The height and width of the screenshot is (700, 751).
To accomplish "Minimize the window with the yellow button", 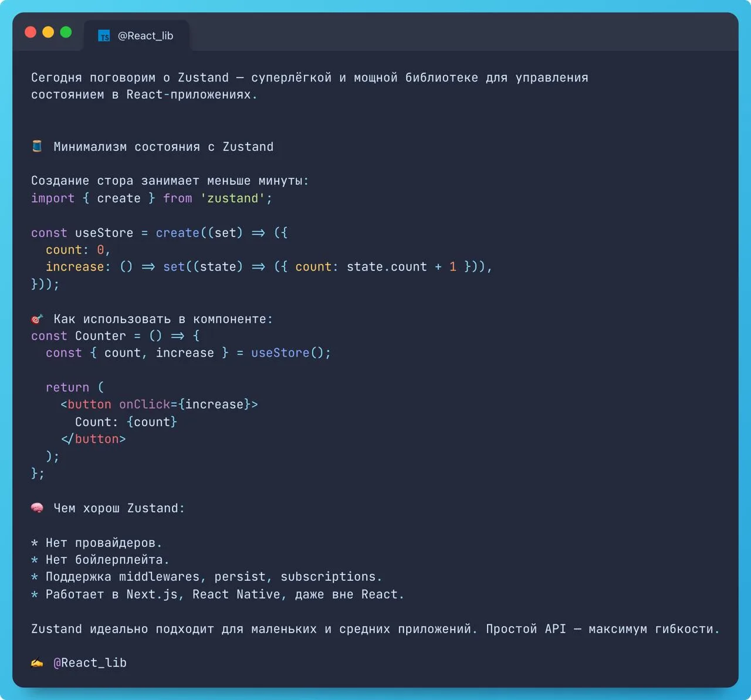I will pyautogui.click(x=48, y=32).
